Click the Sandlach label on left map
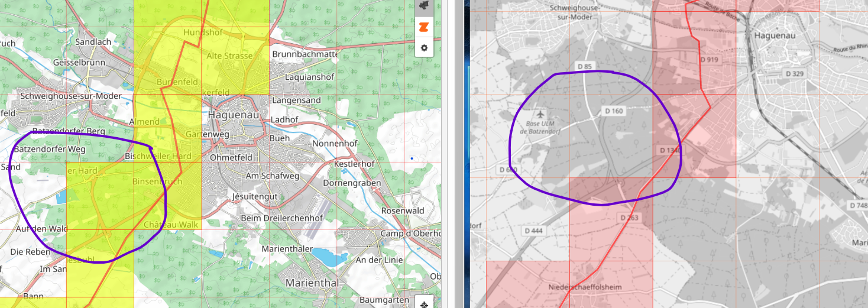Screen dimensions: 868x308 coord(93,42)
